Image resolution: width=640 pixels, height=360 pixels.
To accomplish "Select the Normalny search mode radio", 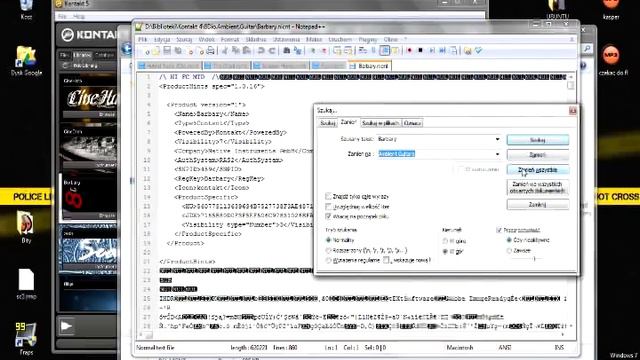I will [328, 240].
